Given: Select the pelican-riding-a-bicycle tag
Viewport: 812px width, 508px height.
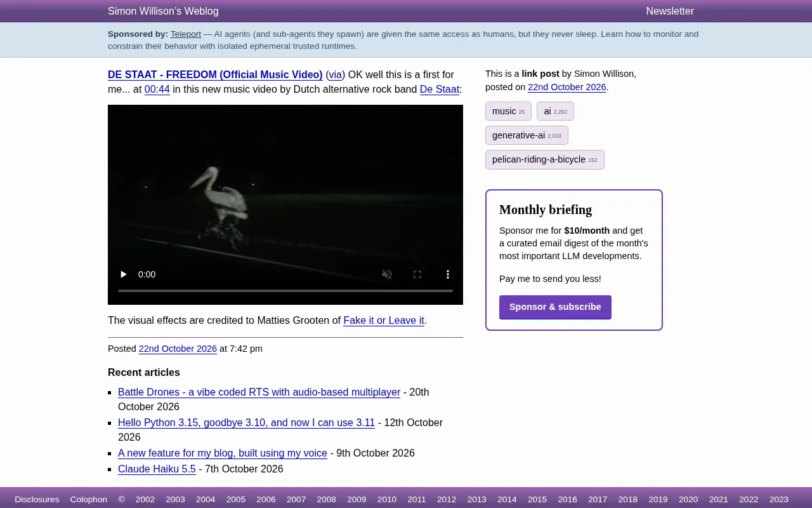Looking at the screenshot, I should pyautogui.click(x=545, y=159).
